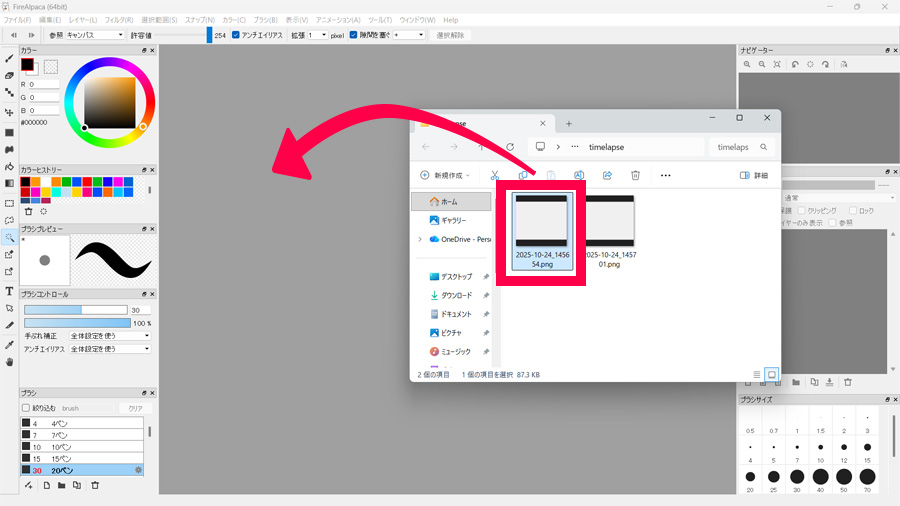Expand the OneDrive tree item in Explorer
Viewport: 900px width, 506px height.
coord(420,239)
